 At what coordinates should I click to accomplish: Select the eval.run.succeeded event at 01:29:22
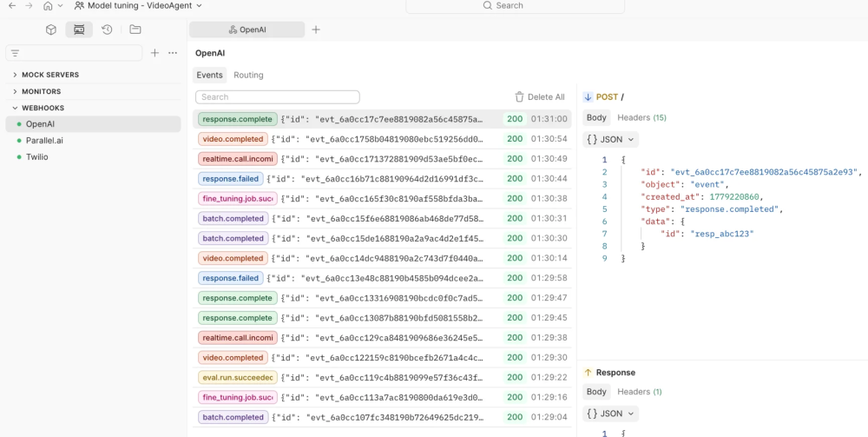tap(382, 377)
